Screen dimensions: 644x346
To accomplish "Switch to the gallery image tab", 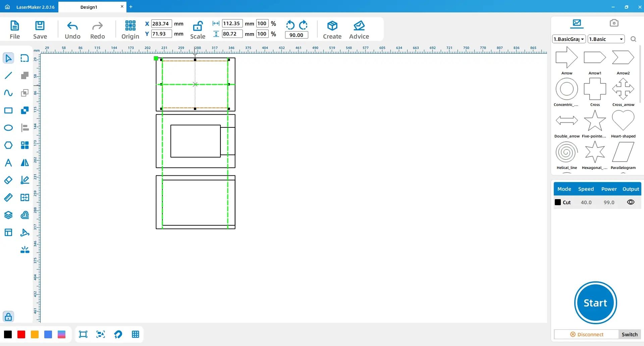I will 577,23.
